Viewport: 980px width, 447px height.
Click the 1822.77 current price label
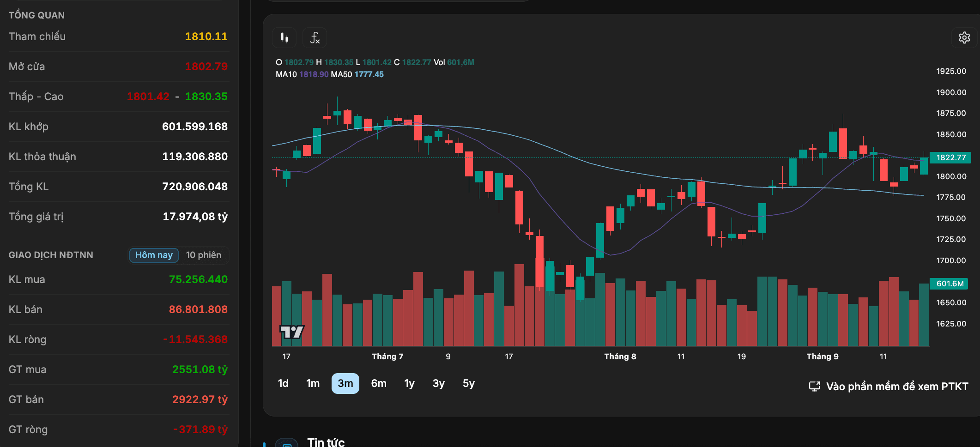[950, 157]
